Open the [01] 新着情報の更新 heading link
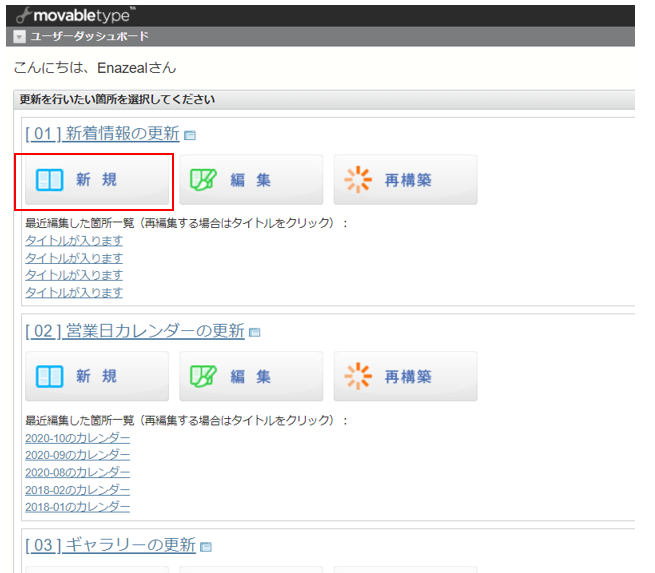The image size is (655, 573). 102,134
